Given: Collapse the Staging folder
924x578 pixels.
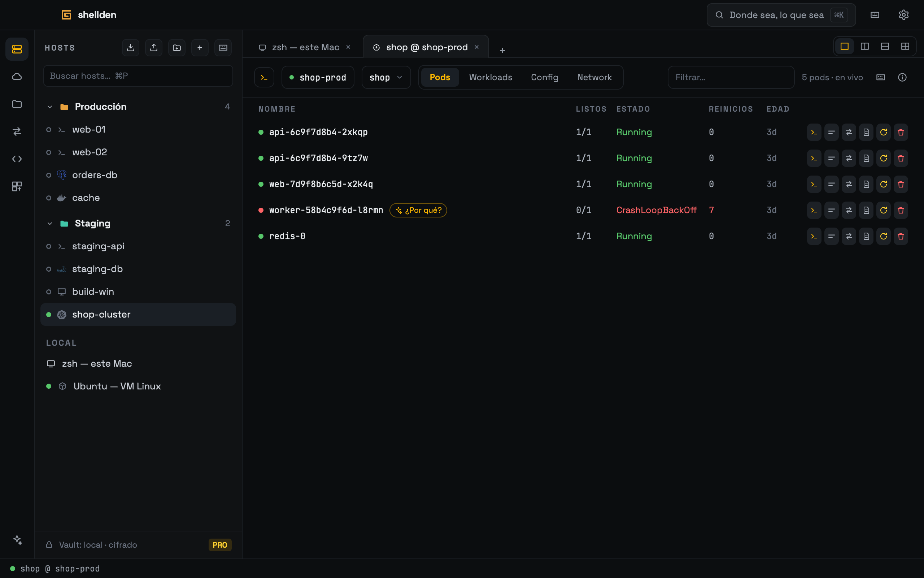Looking at the screenshot, I should [50, 224].
